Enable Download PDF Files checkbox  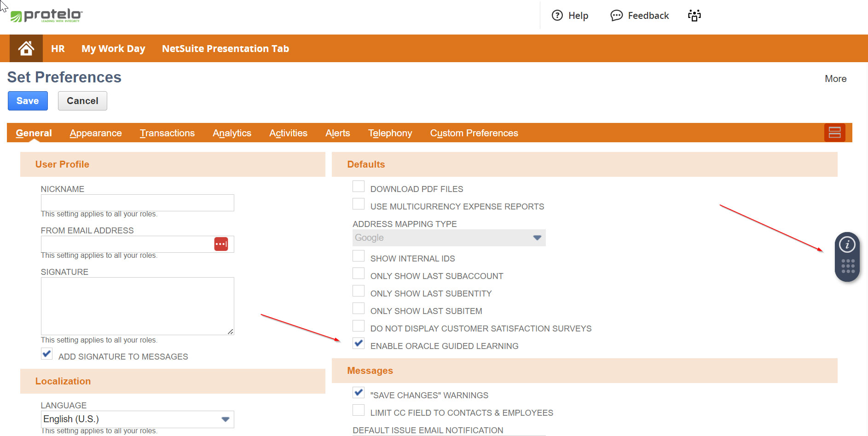coord(359,186)
